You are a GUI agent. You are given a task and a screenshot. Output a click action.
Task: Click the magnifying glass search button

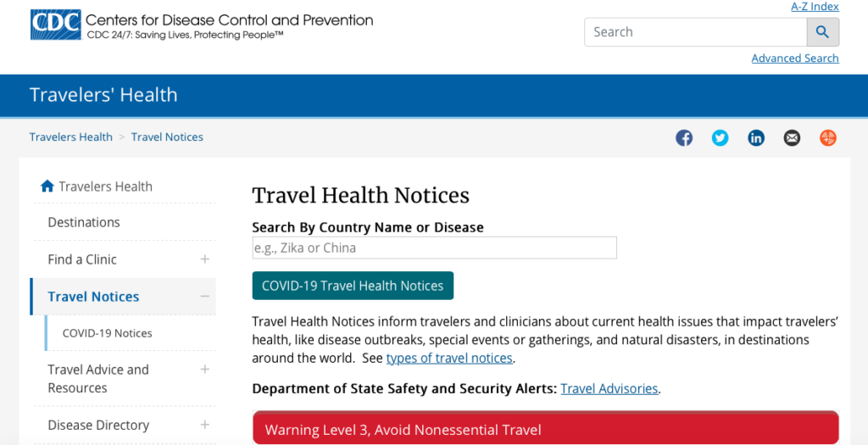[822, 32]
